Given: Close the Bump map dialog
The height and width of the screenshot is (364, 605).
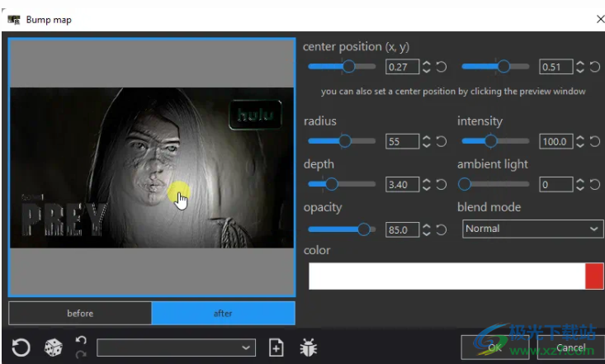Looking at the screenshot, I should pyautogui.click(x=600, y=19).
